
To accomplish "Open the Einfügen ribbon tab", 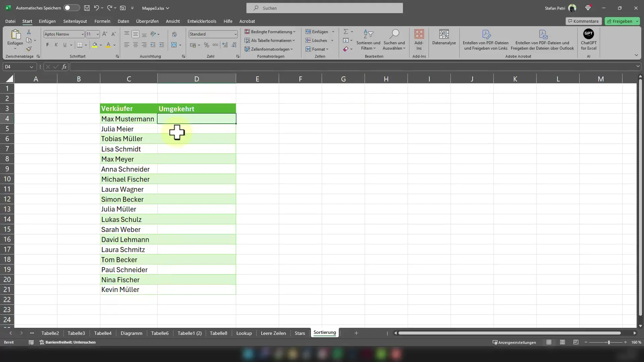I will [47, 21].
